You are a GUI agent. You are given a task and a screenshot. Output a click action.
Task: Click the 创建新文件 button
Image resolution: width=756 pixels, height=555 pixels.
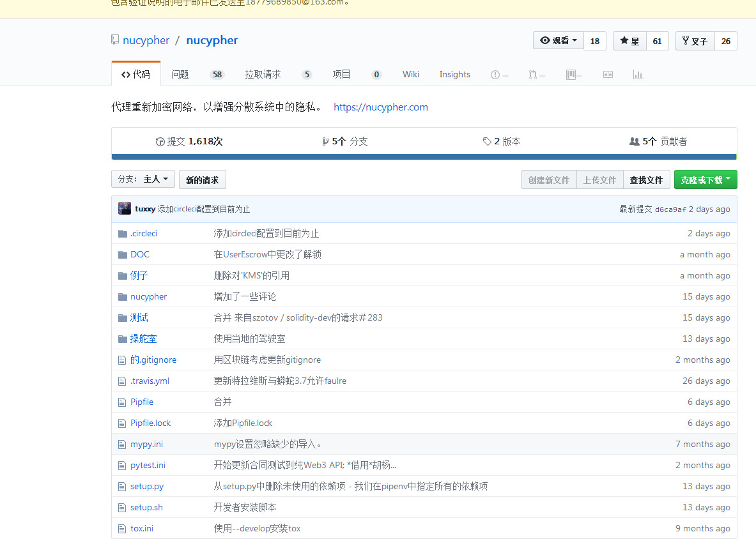pyautogui.click(x=549, y=179)
